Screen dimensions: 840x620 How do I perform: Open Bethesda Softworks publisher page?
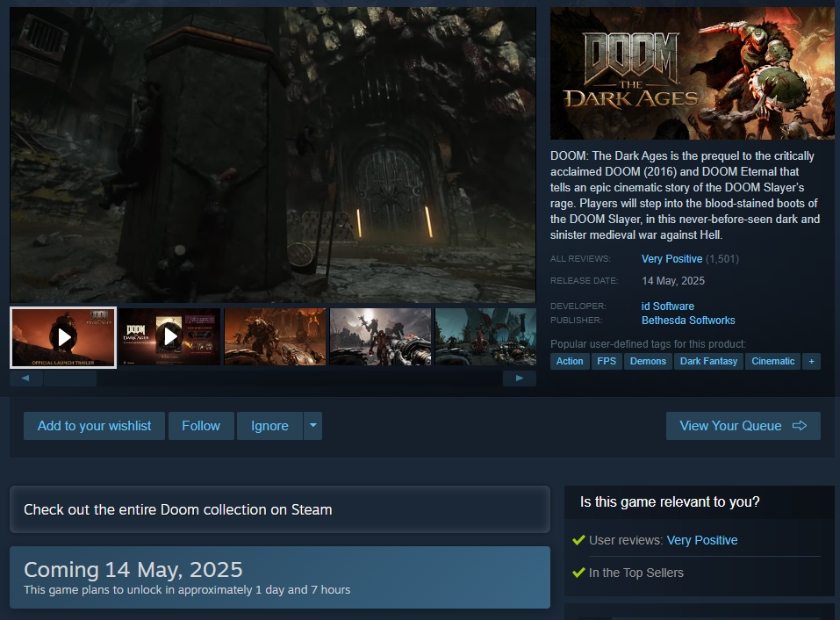click(688, 321)
